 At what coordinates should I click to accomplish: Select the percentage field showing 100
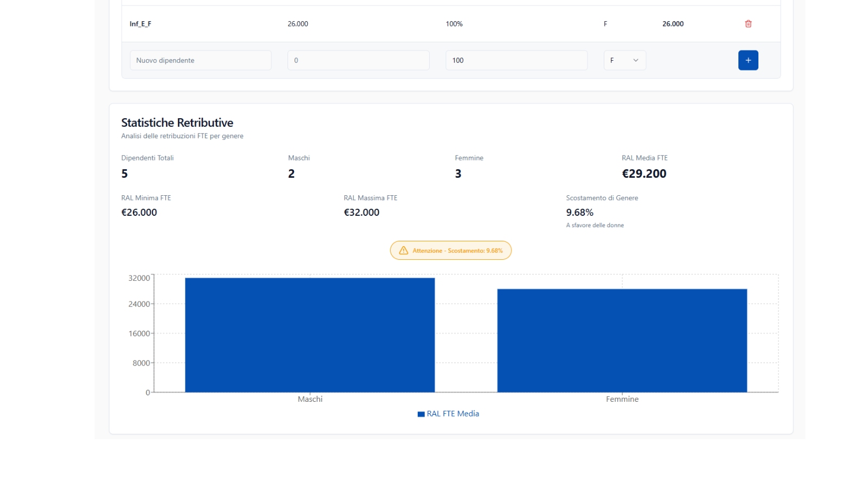tap(516, 60)
